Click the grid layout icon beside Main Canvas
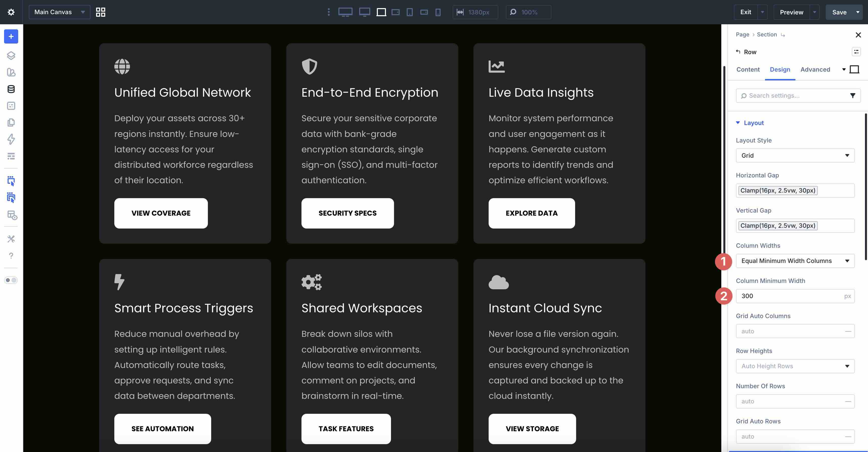 pos(100,12)
